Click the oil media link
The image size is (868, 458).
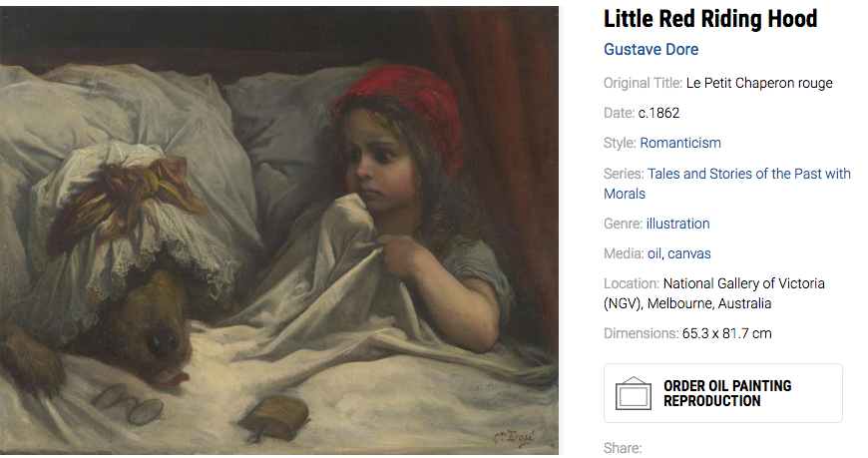click(x=653, y=253)
